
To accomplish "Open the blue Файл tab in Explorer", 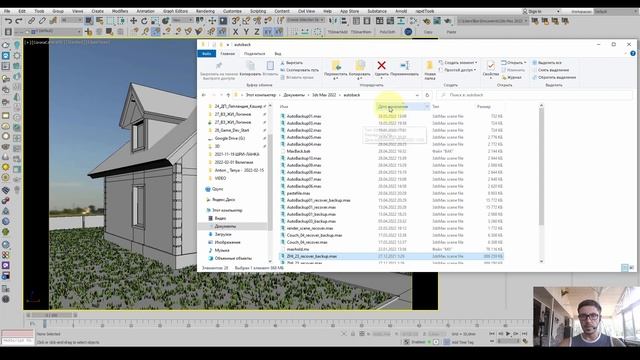I will 207,54.
